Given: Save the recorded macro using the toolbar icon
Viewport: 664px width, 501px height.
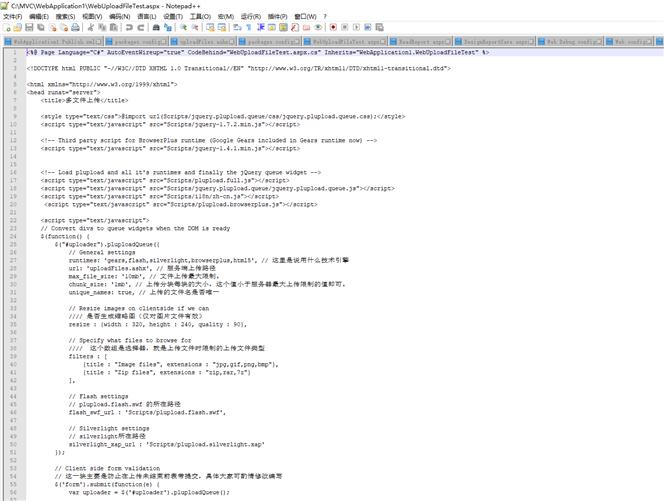Looking at the screenshot, I should 379,28.
